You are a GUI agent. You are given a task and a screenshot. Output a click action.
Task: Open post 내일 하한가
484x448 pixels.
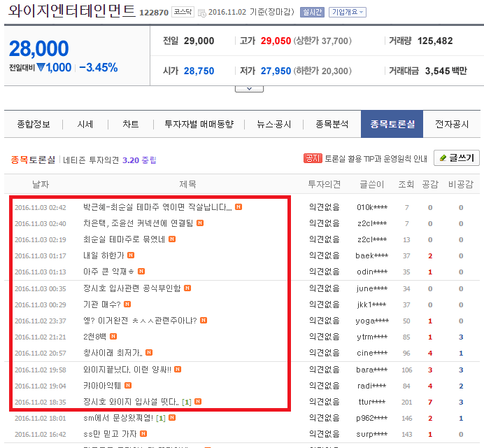click(x=104, y=255)
